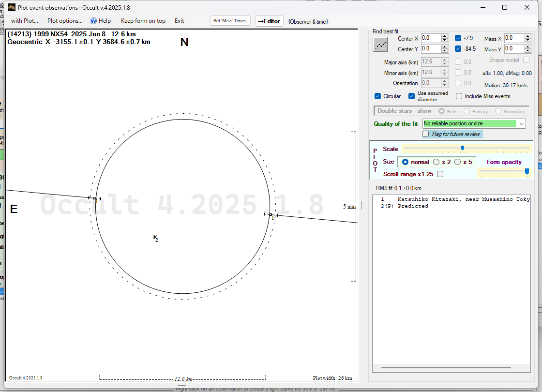
Task: Select the x 2 size radio button
Action: (437, 162)
